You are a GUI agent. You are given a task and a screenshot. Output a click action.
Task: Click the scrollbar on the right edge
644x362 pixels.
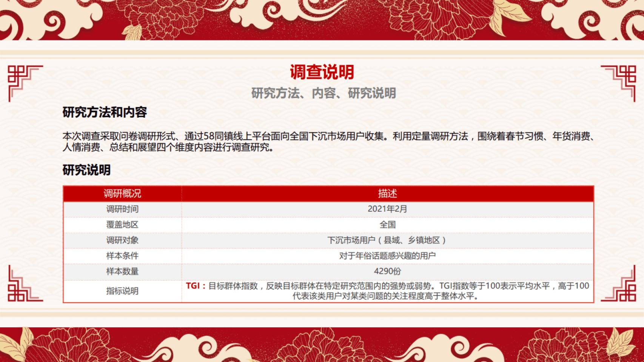641,181
